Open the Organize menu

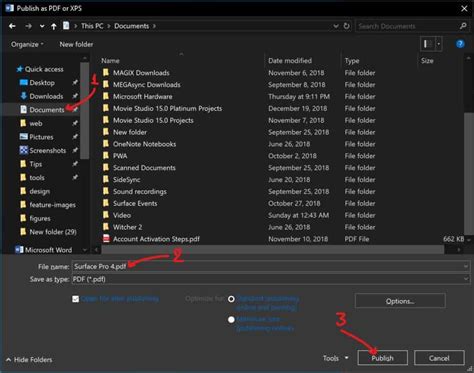click(27, 44)
